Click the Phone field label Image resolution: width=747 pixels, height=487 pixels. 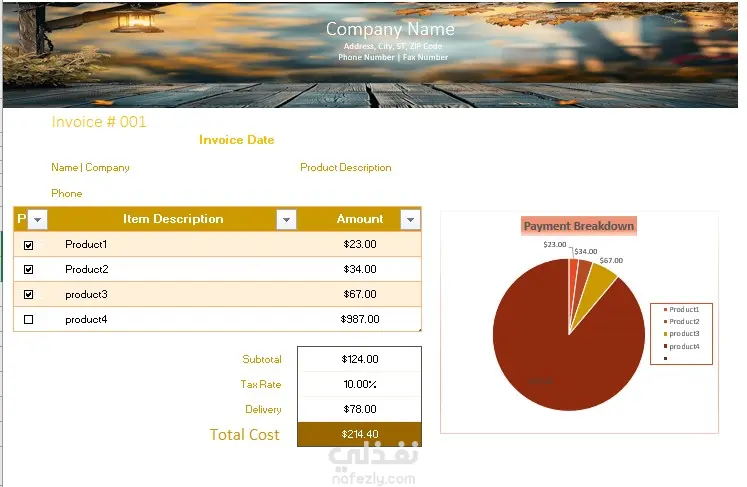pyautogui.click(x=67, y=193)
